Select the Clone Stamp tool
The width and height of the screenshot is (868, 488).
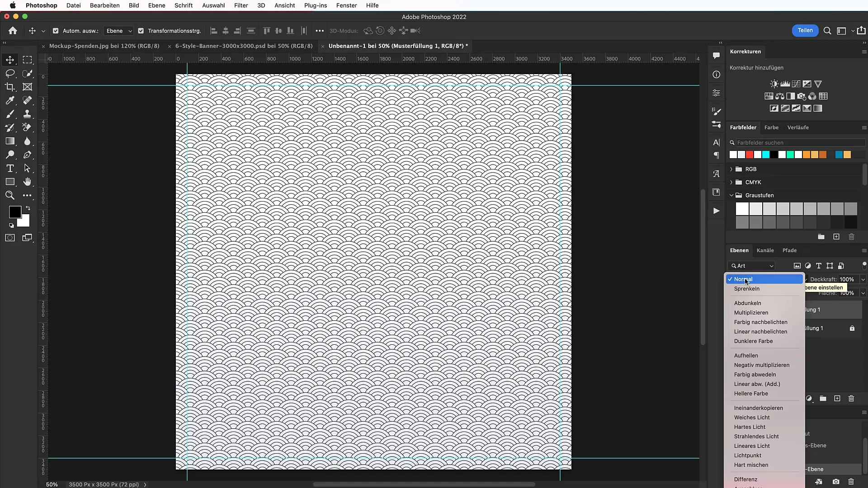coord(28,114)
